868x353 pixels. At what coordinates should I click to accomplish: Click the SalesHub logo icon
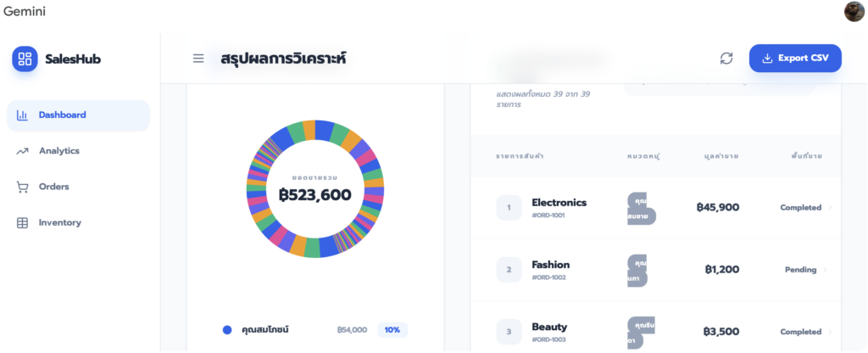click(25, 59)
